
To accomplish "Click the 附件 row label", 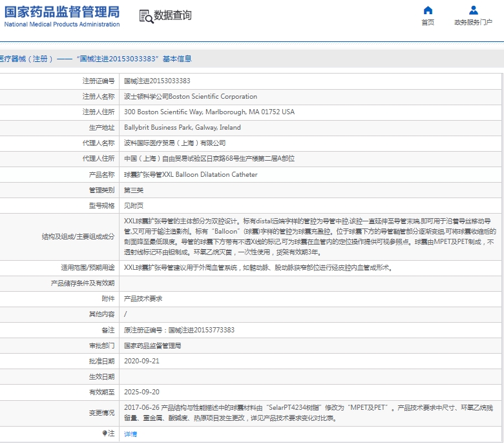I will point(108,299).
